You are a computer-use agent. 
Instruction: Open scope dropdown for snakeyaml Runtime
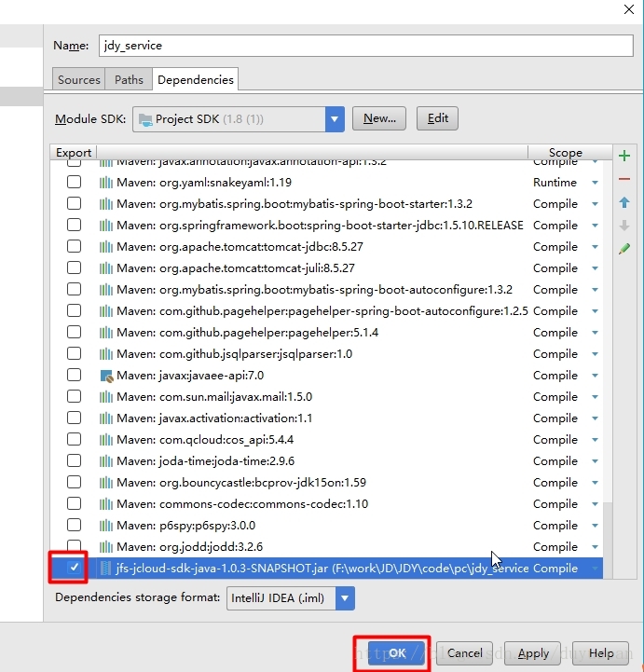coord(595,183)
